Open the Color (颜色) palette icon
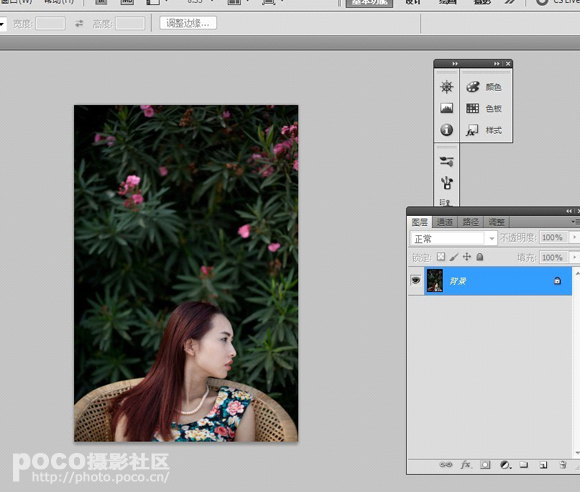580x492 pixels. [472, 87]
